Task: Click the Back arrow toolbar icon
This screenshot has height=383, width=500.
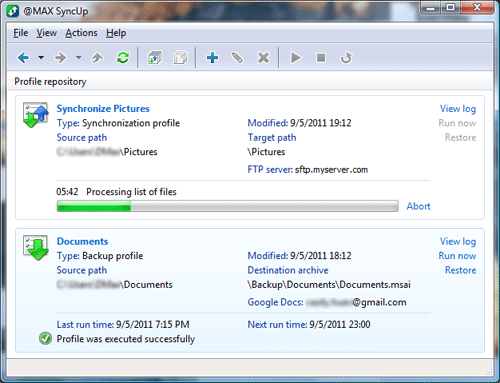Action: pos(23,58)
